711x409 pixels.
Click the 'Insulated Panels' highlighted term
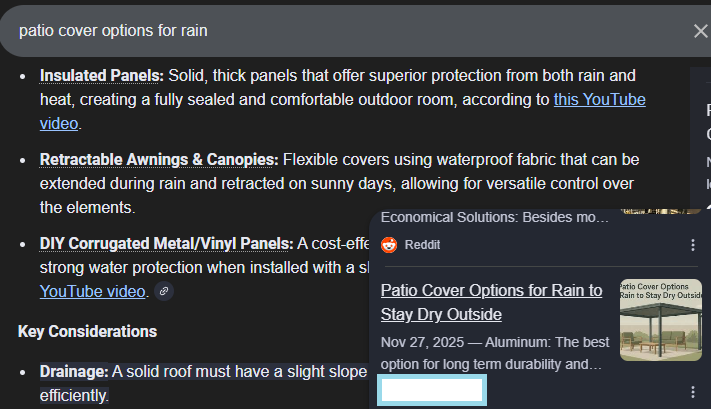pyautogui.click(x=101, y=75)
